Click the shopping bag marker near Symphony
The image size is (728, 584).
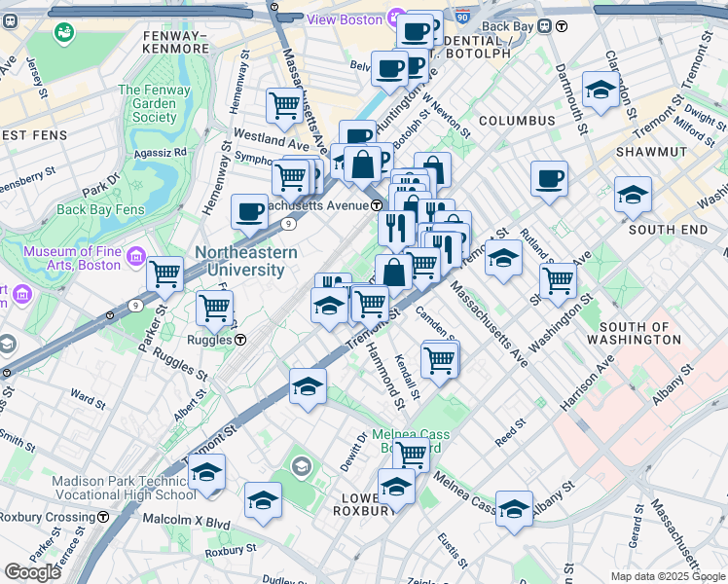tap(363, 164)
